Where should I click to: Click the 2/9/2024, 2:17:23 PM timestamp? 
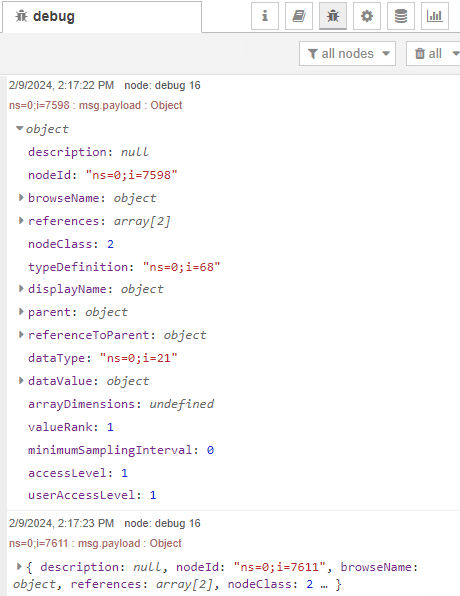tap(62, 523)
